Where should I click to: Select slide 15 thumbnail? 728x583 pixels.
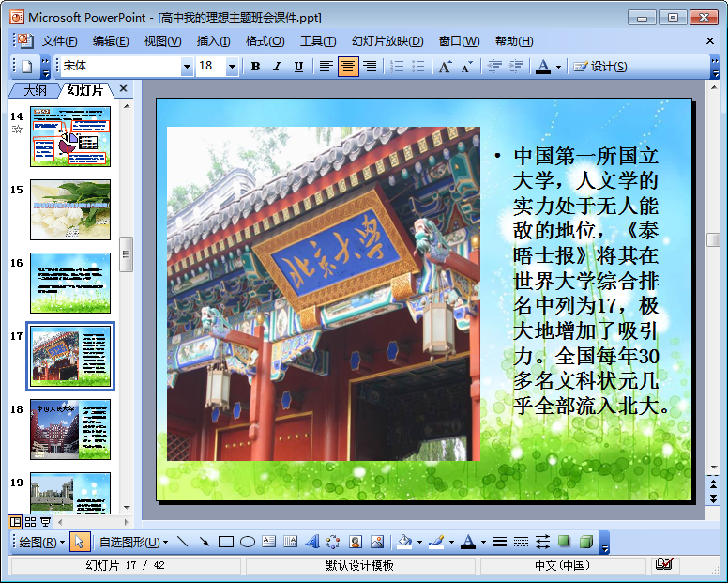coord(70,209)
